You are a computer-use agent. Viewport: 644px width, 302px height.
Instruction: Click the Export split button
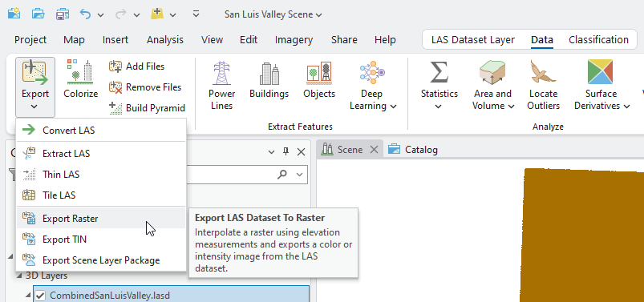pos(35,87)
